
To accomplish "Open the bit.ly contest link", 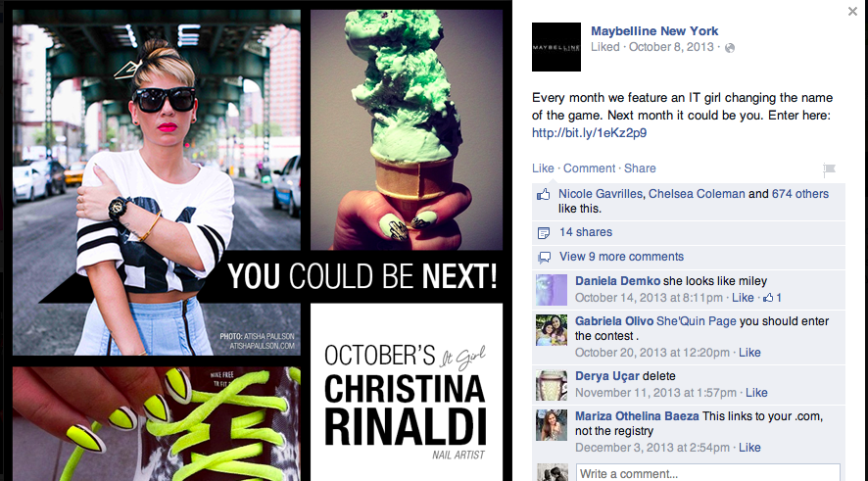I will [x=589, y=133].
